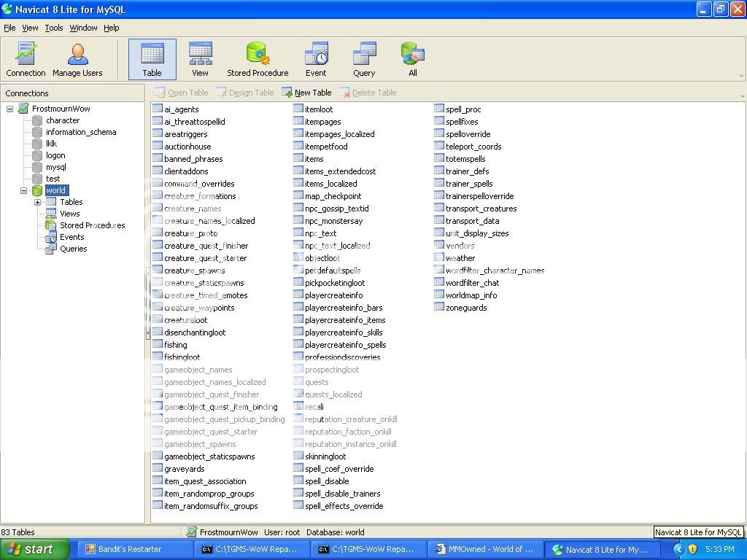Select the skinningloot table icon

[x=298, y=456]
